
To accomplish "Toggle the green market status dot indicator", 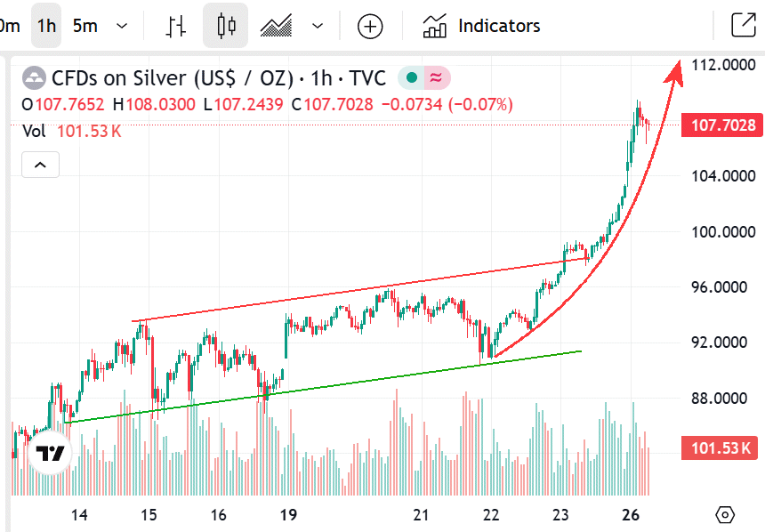I will click(412, 78).
